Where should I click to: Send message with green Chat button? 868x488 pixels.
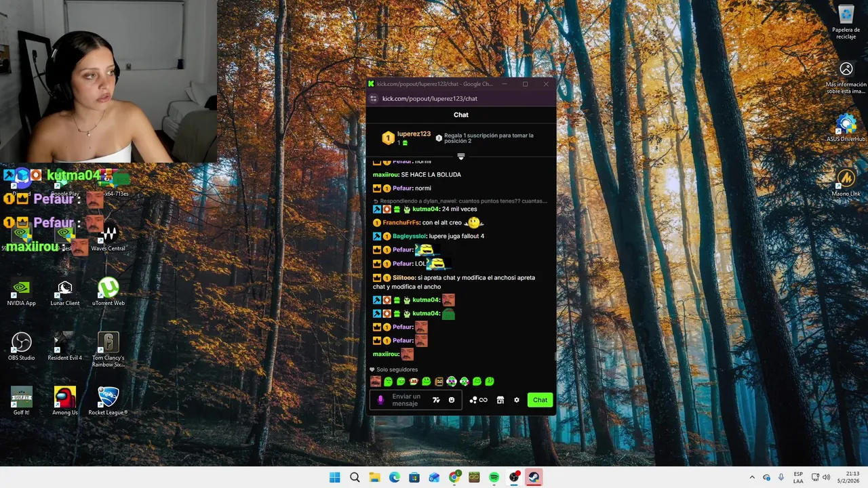click(x=540, y=400)
